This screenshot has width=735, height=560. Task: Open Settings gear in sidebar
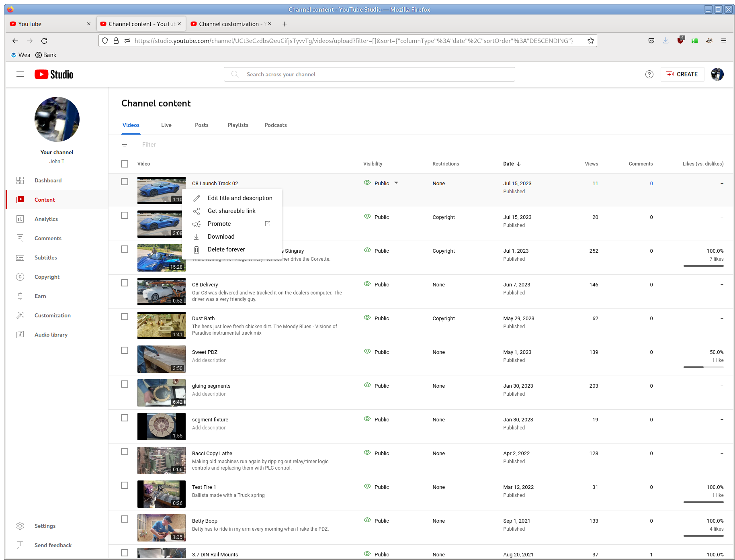(x=20, y=526)
